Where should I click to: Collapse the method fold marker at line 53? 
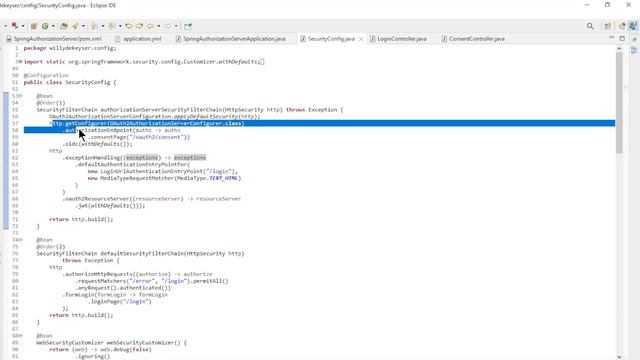coord(20,96)
